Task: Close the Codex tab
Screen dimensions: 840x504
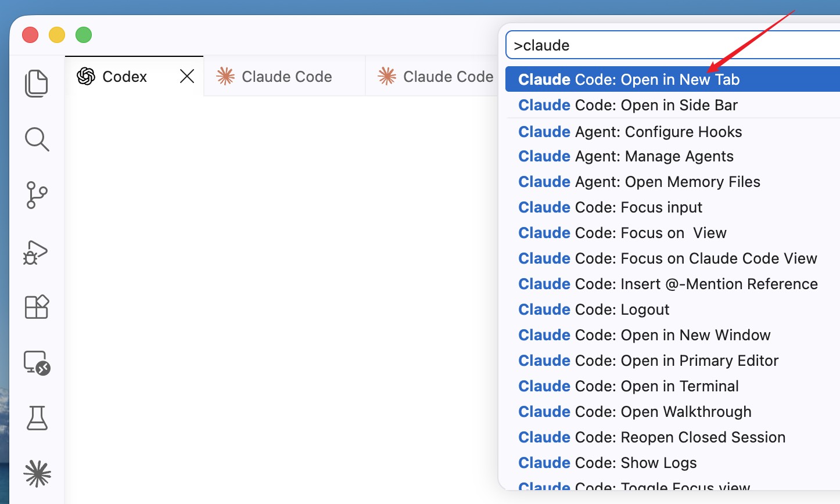Action: [187, 76]
